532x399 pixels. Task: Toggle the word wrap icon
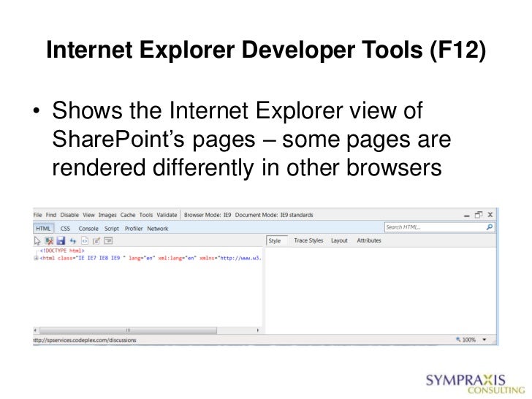(x=108, y=241)
